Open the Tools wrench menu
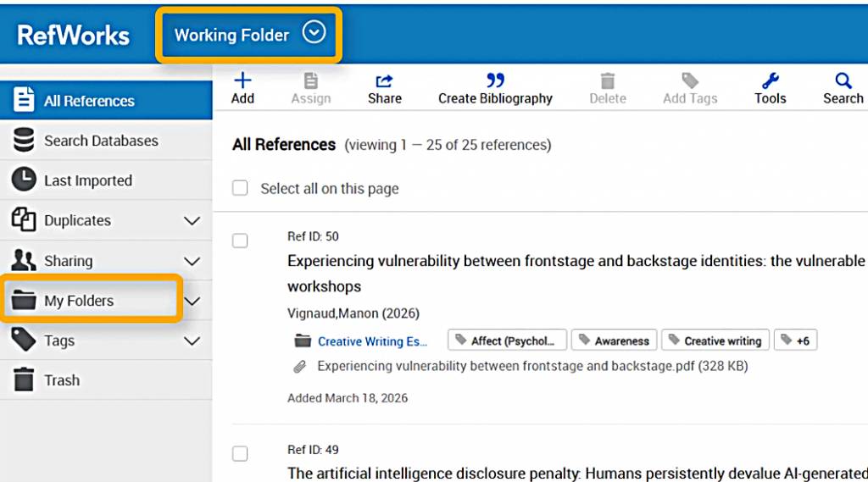868x482 pixels. click(x=770, y=81)
